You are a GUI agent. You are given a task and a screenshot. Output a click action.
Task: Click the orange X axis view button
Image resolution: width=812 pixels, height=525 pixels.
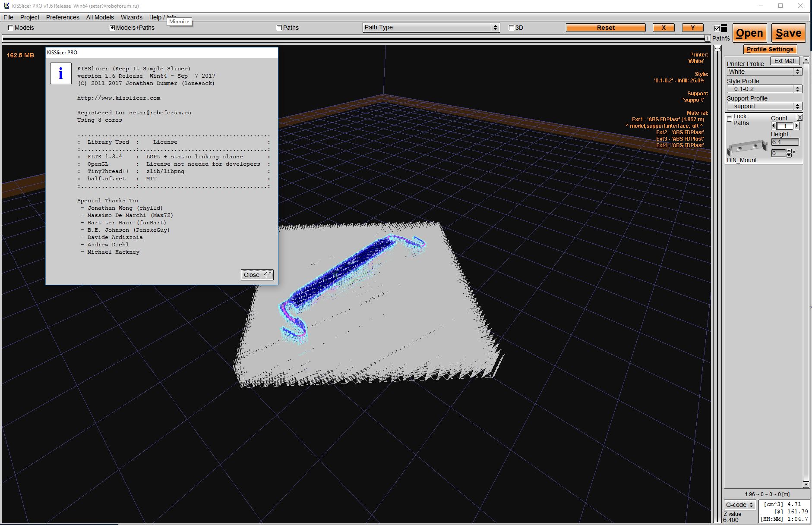(664, 28)
